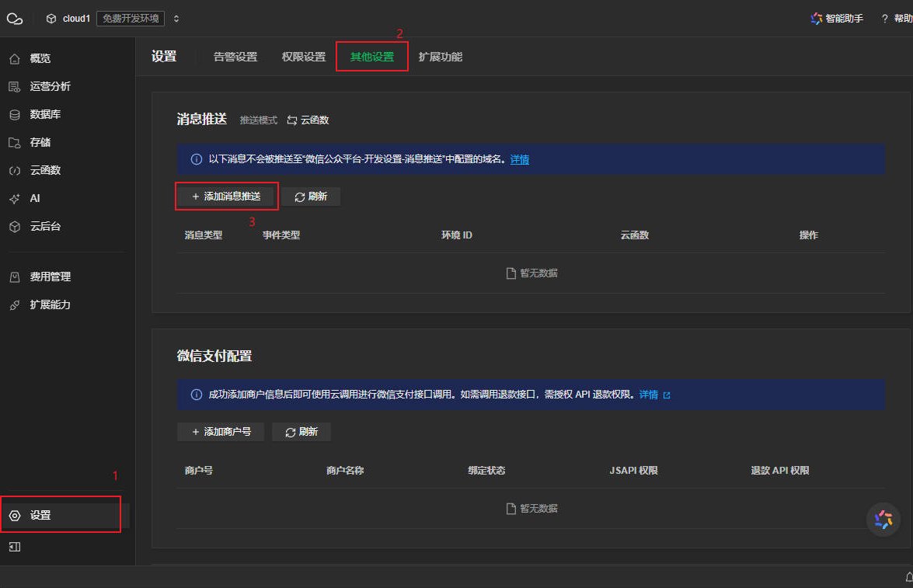
Task: Click the 环境 ID column header
Action: point(457,235)
